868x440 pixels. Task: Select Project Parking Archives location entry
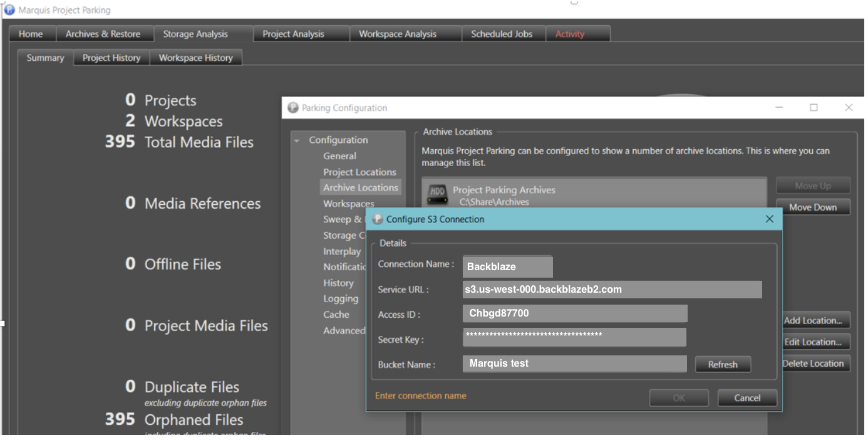(594, 194)
